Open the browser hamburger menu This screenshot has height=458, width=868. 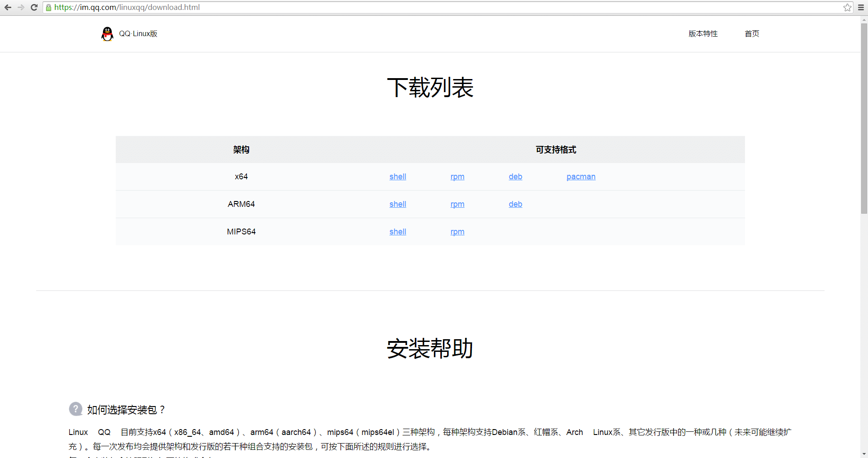pyautogui.click(x=861, y=7)
